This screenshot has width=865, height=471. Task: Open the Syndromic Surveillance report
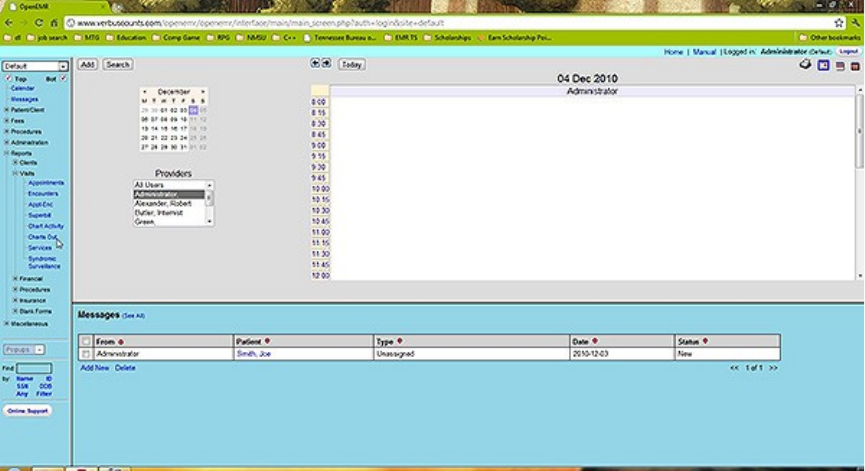tap(44, 262)
